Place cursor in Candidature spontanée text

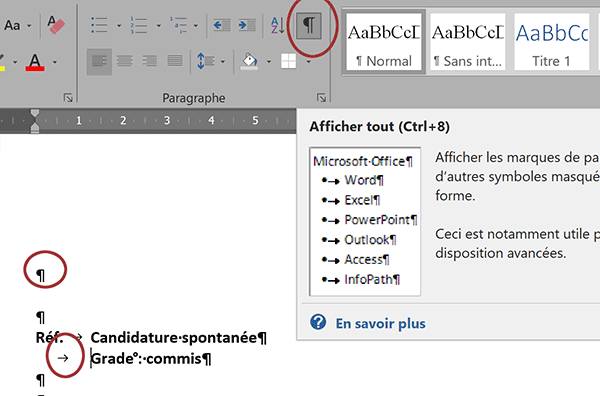174,338
